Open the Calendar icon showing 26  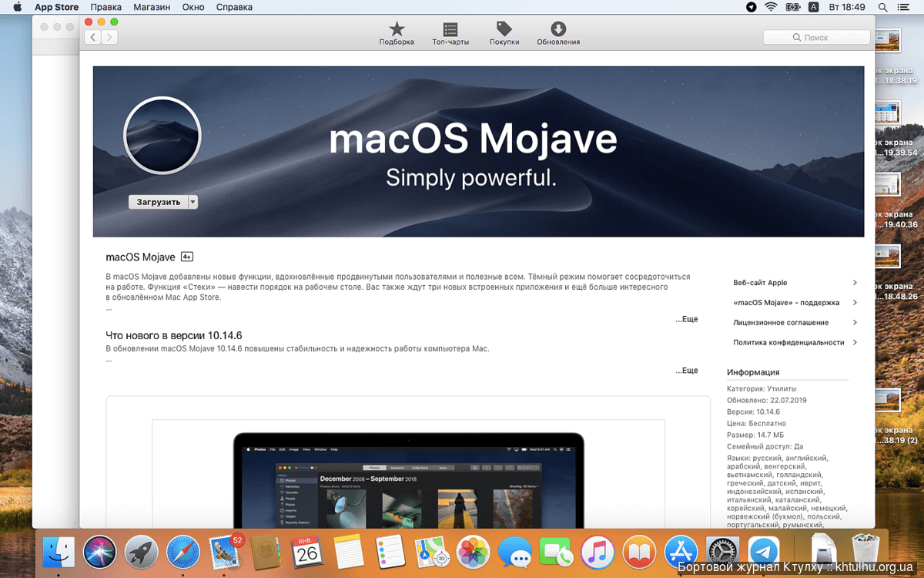point(307,553)
